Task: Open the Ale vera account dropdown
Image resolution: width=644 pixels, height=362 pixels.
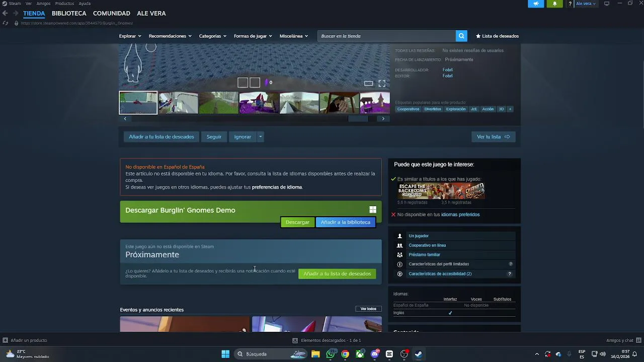Action: (x=586, y=4)
